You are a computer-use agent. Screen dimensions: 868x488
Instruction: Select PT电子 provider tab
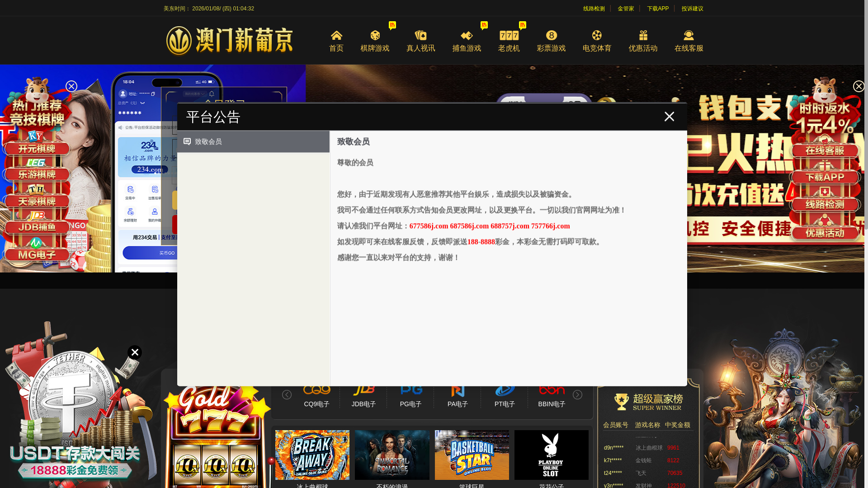click(x=505, y=397)
